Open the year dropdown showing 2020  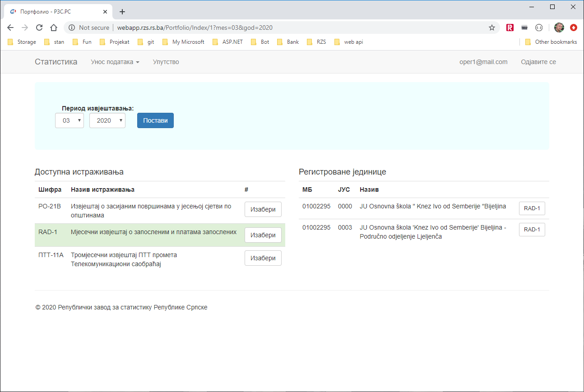[x=107, y=120]
